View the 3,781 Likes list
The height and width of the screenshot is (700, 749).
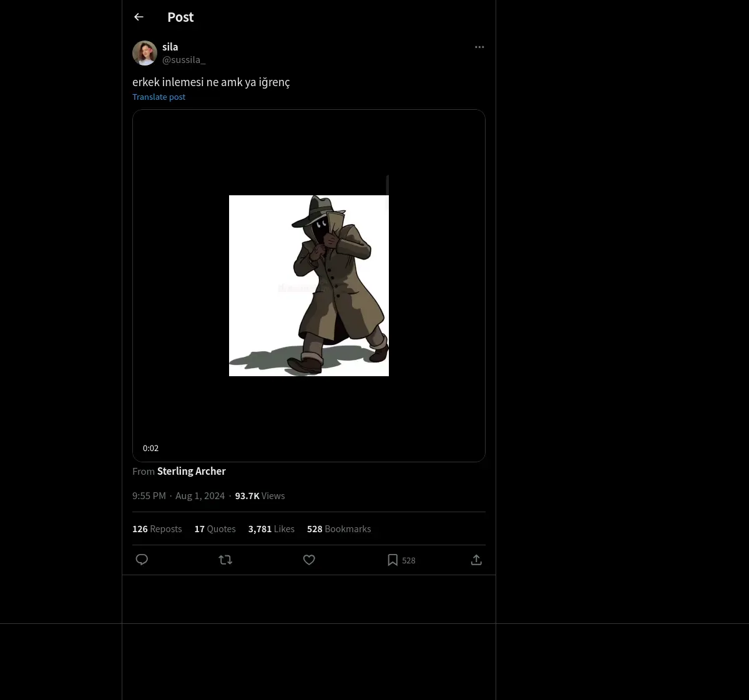pyautogui.click(x=271, y=529)
